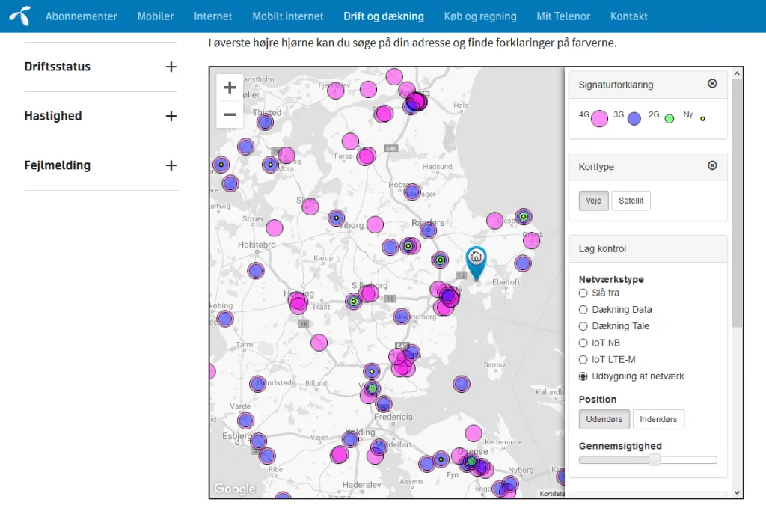Switch map type to Satellit

pos(631,201)
